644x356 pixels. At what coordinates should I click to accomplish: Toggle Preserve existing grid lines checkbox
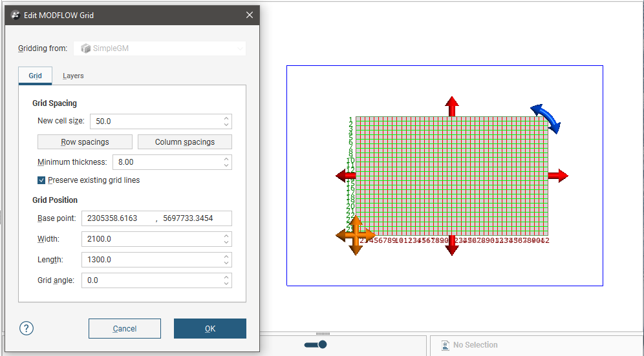pyautogui.click(x=41, y=180)
